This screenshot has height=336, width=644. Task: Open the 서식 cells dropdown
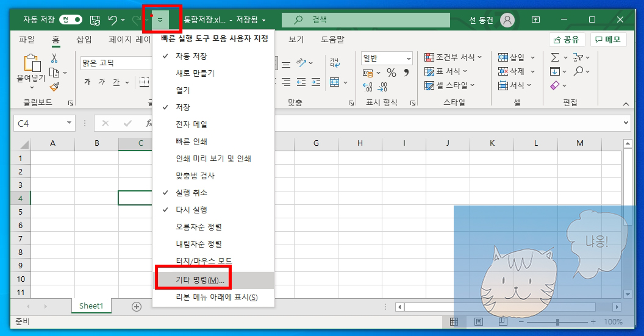pyautogui.click(x=515, y=85)
